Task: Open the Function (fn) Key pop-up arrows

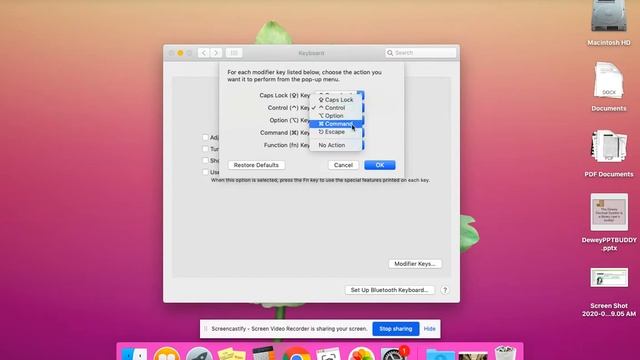Action: (x=362, y=145)
